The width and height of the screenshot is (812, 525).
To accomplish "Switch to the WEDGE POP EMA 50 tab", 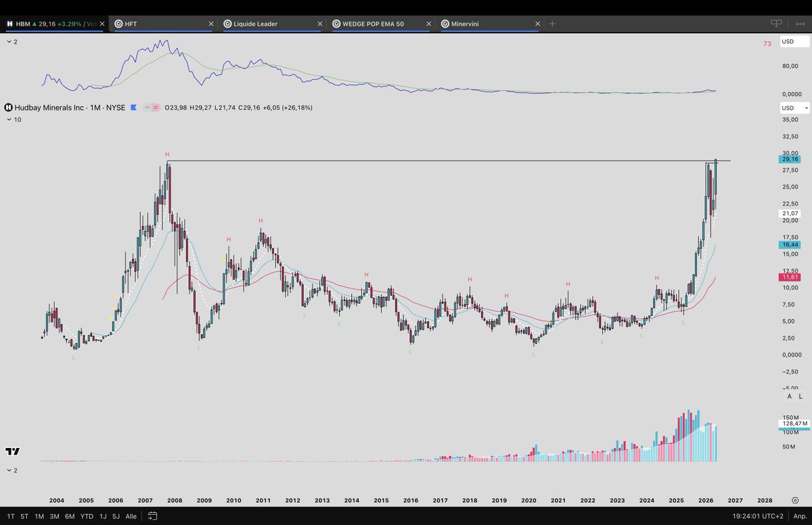I will (382, 24).
